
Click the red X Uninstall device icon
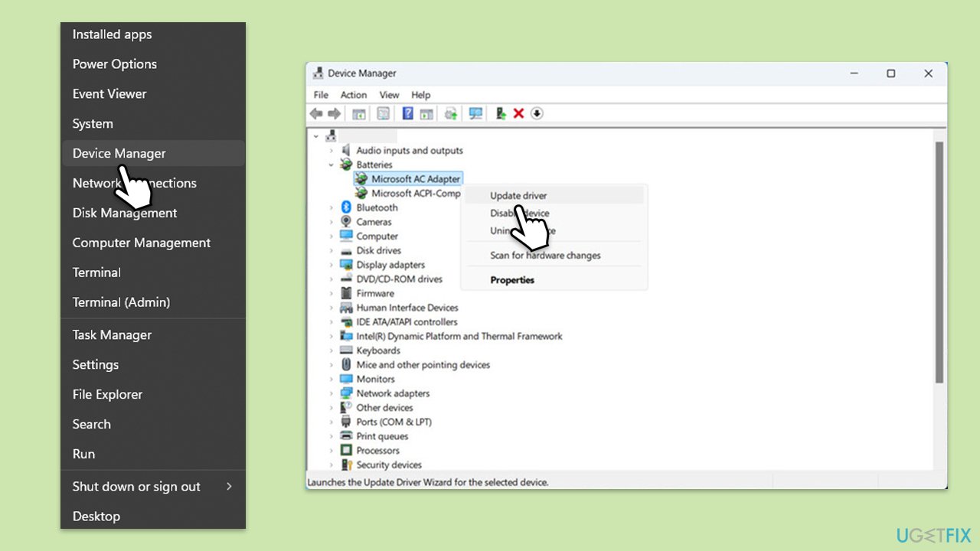tap(518, 113)
